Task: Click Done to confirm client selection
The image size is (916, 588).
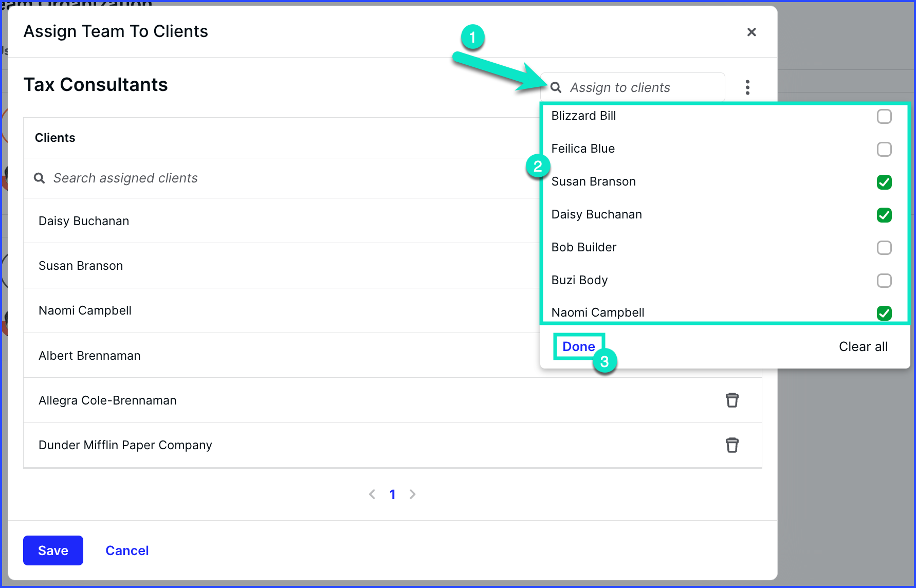Action: point(579,346)
